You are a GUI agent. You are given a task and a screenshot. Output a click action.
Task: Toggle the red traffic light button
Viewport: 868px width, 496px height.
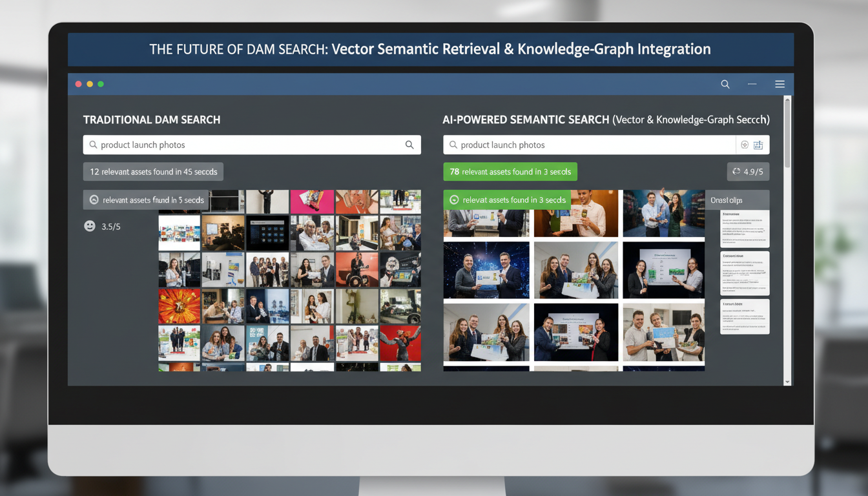(x=78, y=83)
